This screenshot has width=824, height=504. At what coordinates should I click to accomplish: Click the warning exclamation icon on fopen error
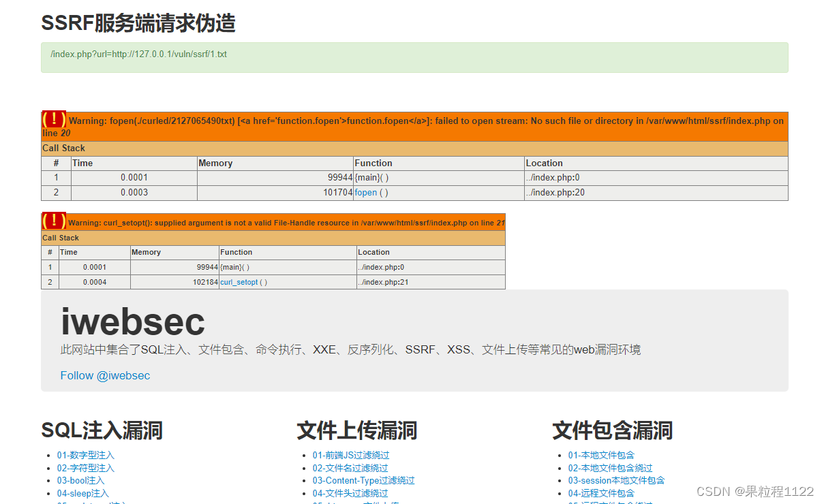pyautogui.click(x=53, y=119)
